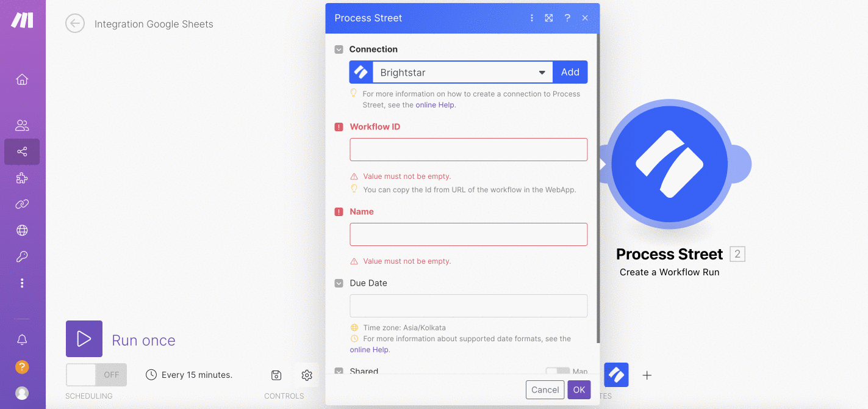Open scenario settings gear icon
The height and width of the screenshot is (409, 868).
[307, 375]
